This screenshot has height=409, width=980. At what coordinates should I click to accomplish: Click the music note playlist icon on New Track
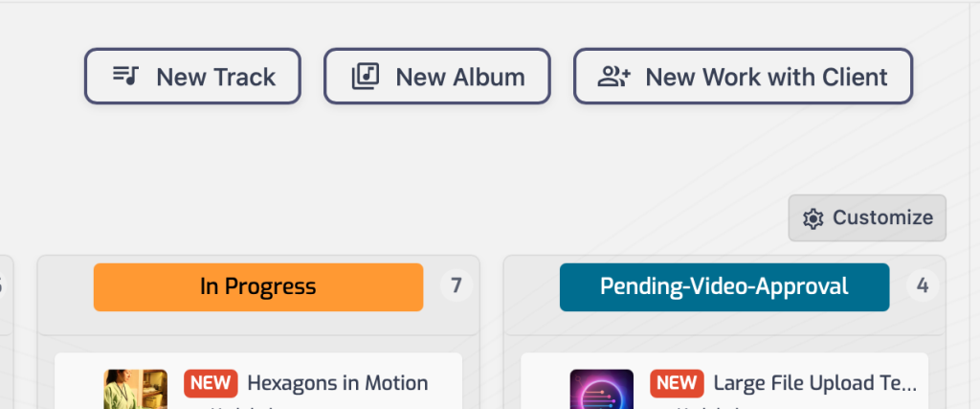click(x=126, y=77)
